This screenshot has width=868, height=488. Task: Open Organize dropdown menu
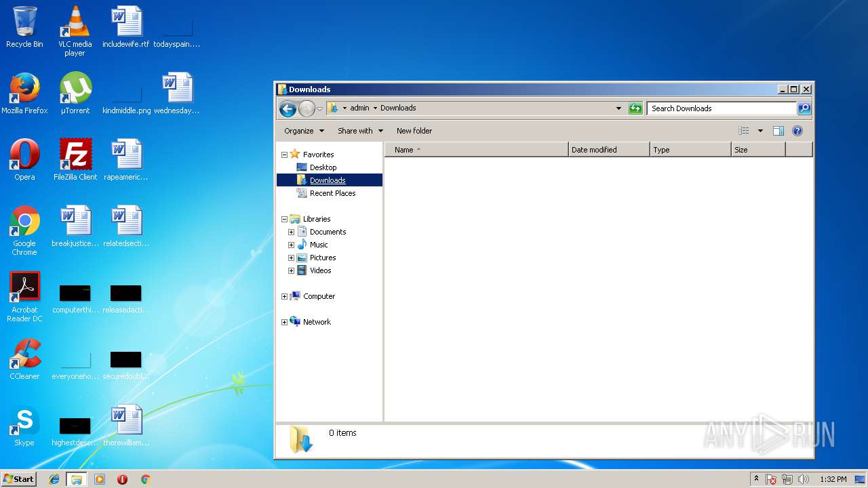[304, 131]
